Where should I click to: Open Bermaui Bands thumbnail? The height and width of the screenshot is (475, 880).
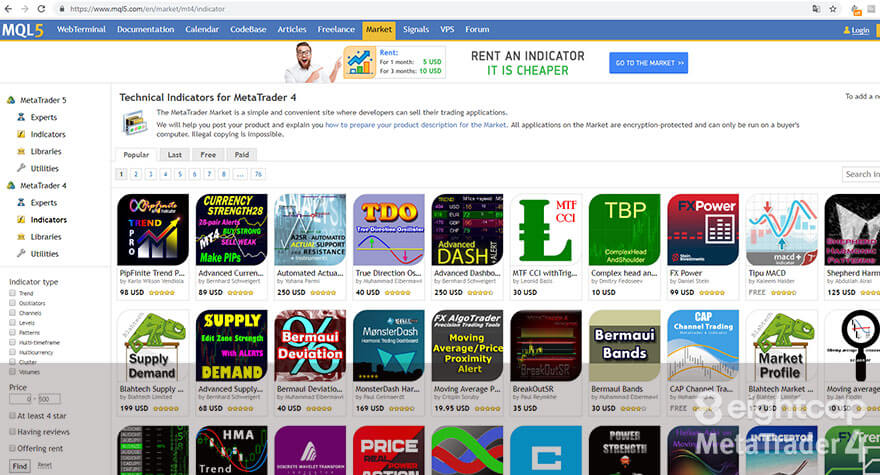tap(624, 345)
